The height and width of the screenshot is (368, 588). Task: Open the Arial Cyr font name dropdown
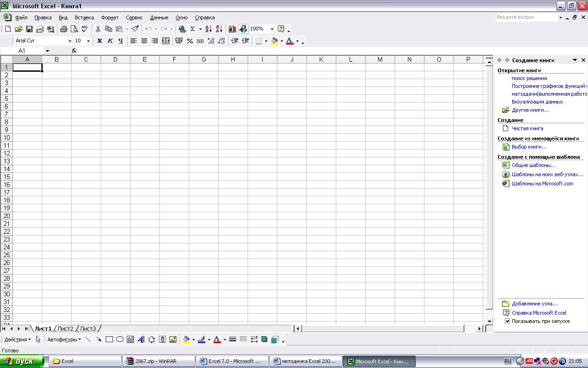pos(70,41)
